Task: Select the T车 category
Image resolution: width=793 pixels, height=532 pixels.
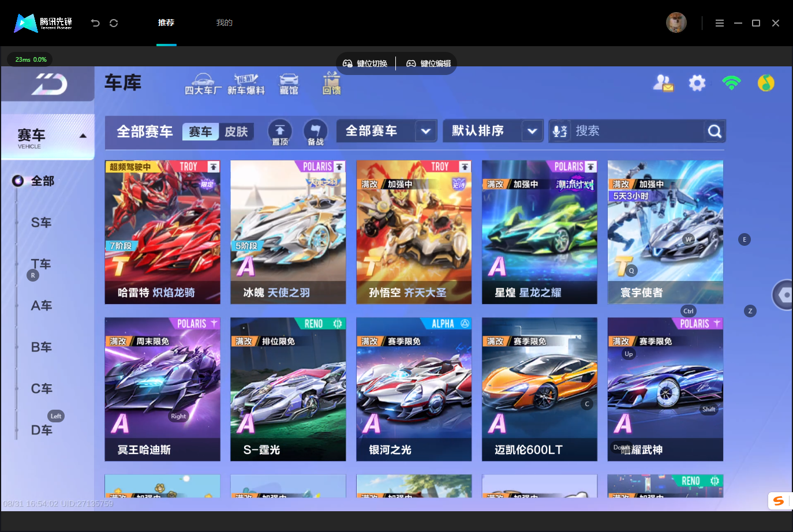Action: click(x=41, y=264)
